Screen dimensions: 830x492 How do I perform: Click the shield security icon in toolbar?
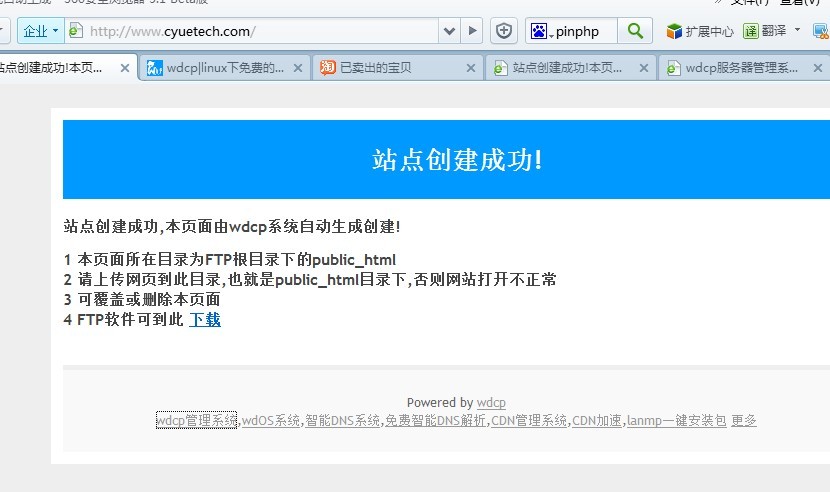point(505,31)
